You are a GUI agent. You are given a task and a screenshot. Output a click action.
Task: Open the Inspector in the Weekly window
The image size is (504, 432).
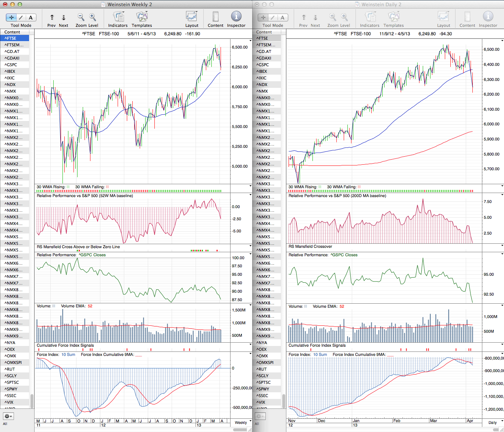point(236,17)
